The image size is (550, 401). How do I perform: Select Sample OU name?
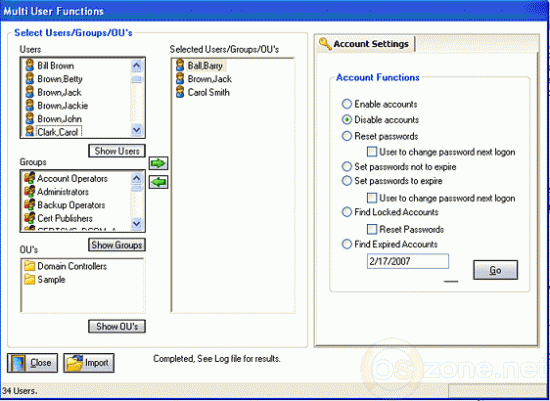[x=52, y=279]
